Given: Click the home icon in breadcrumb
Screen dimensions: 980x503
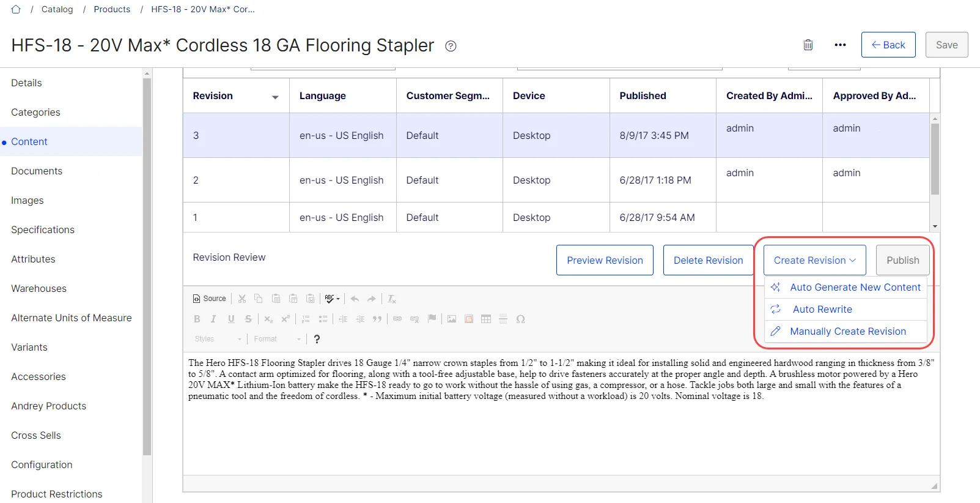Looking at the screenshot, I should click(x=16, y=9).
